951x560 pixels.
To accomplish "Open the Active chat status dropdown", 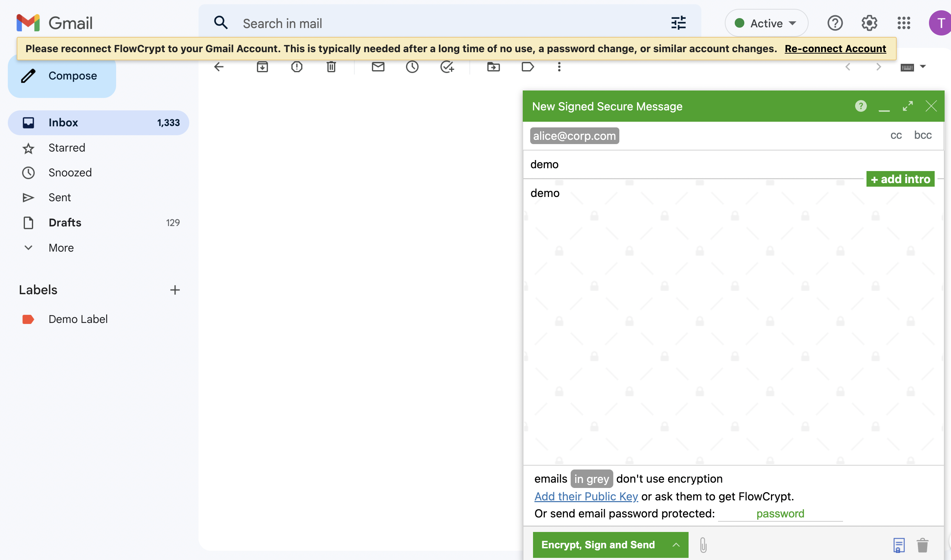I will (x=766, y=23).
